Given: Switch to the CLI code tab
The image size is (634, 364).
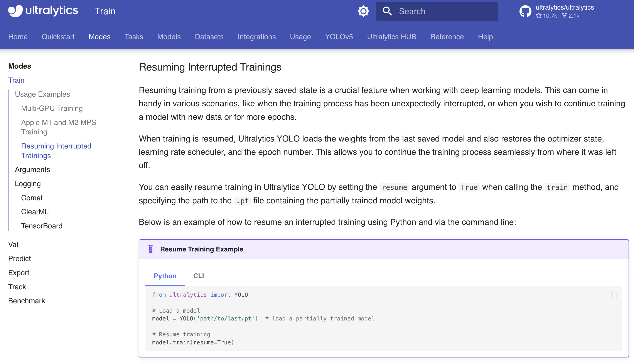Looking at the screenshot, I should pos(198,276).
